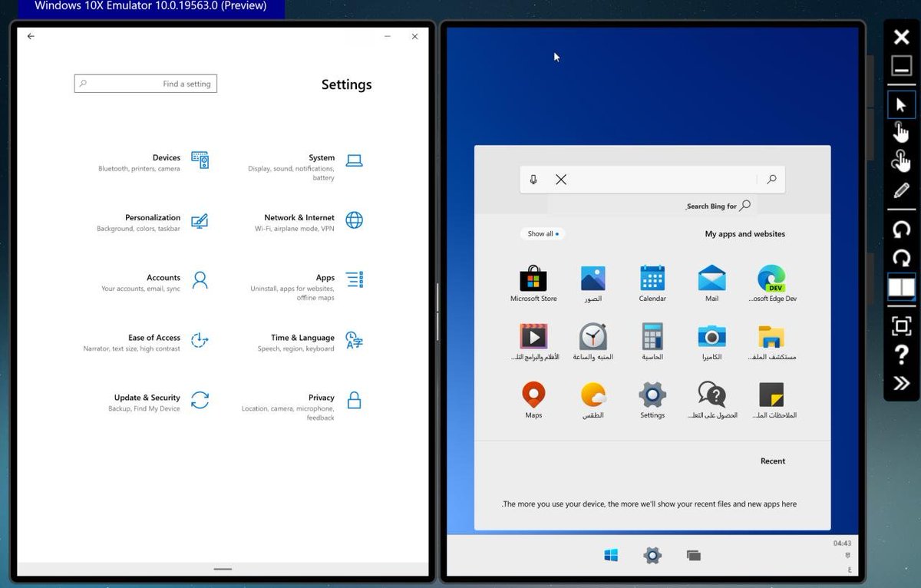
Task: Toggle dual-screen posture button
Action: [902, 288]
